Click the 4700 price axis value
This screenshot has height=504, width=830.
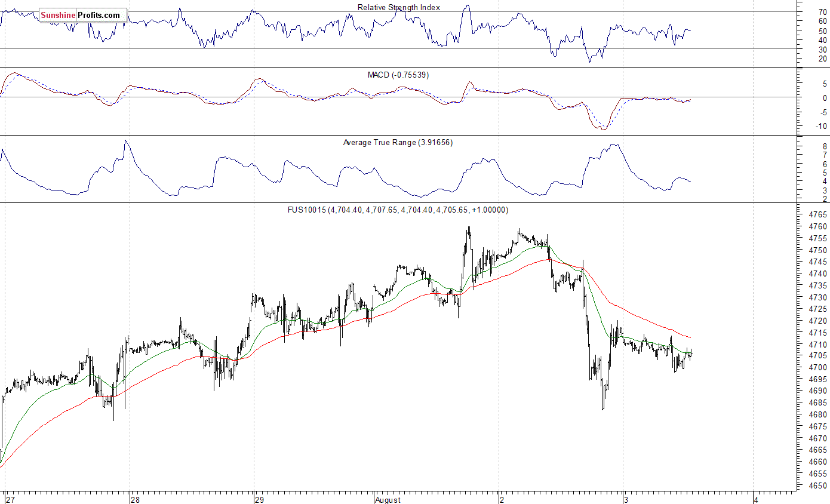(819, 368)
